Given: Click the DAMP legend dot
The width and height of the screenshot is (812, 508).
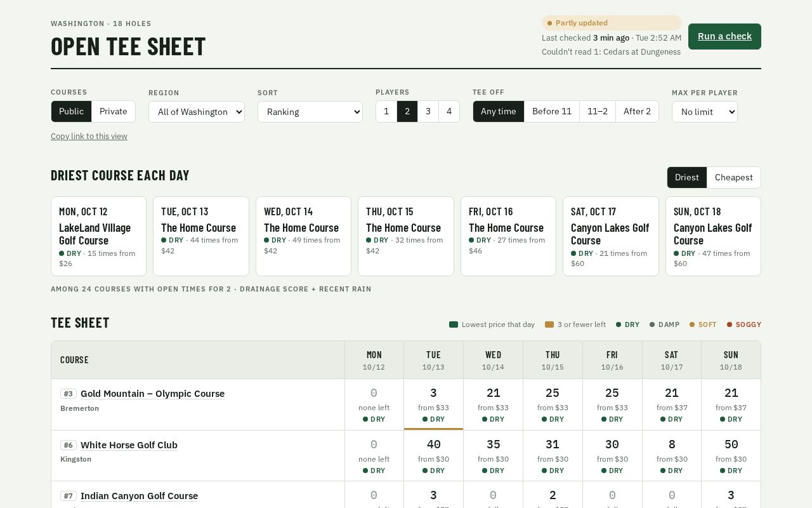Looking at the screenshot, I should pyautogui.click(x=652, y=324).
